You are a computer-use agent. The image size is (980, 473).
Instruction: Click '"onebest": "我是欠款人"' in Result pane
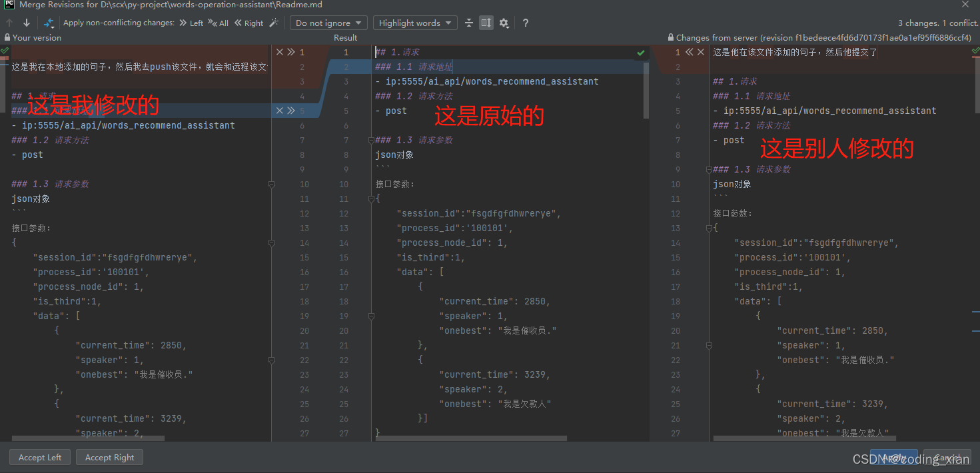495,404
